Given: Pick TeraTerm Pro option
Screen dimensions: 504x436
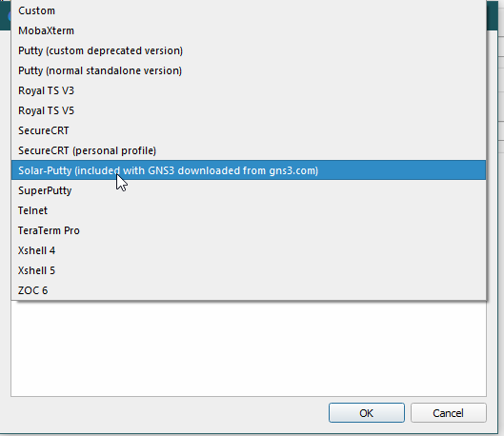Looking at the screenshot, I should pos(249,230).
